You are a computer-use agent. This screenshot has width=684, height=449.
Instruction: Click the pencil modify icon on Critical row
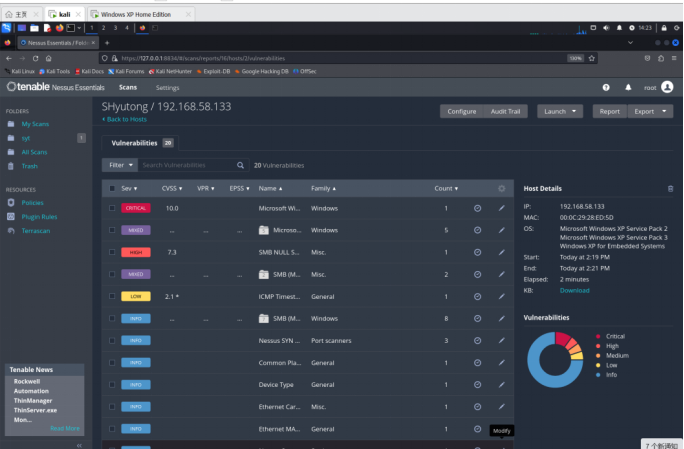tap(502, 209)
